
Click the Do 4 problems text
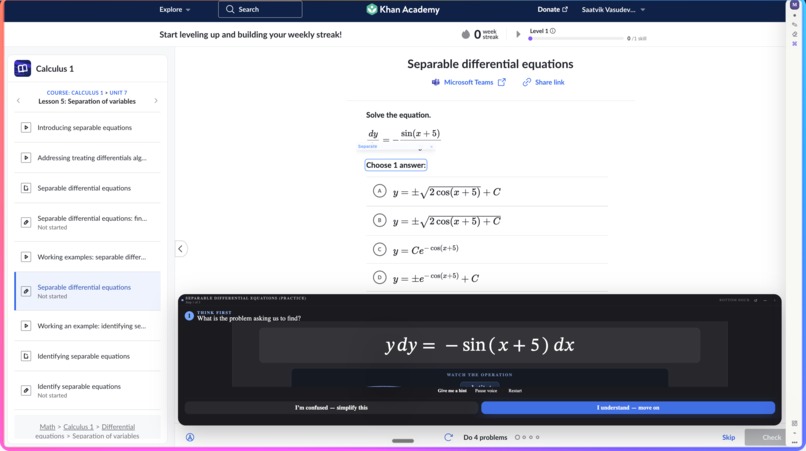point(485,437)
